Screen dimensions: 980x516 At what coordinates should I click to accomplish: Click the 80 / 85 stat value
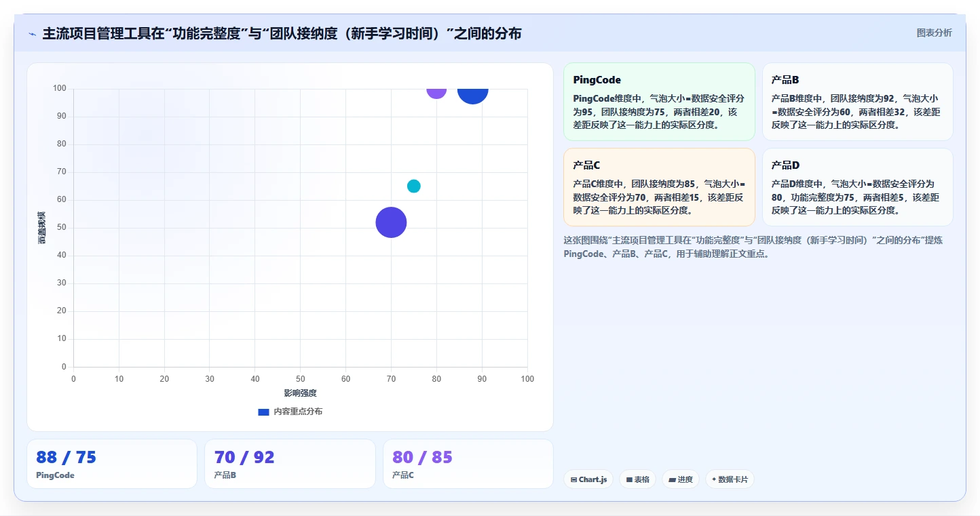(422, 457)
